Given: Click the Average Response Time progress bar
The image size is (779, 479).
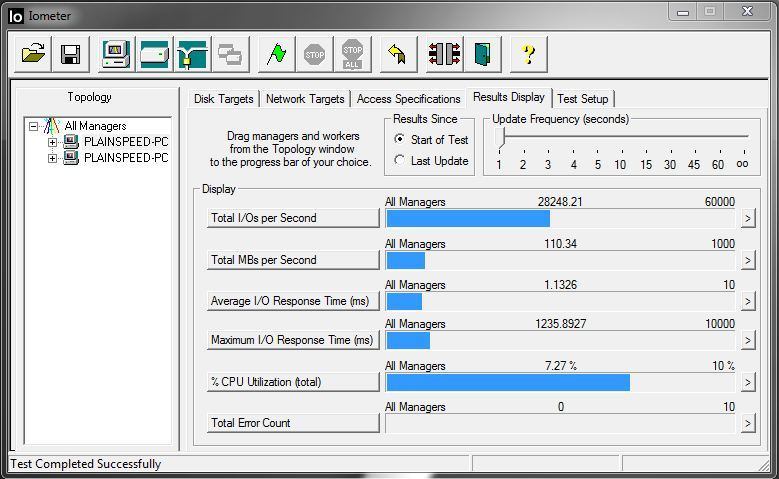Looking at the screenshot, I should [x=560, y=302].
